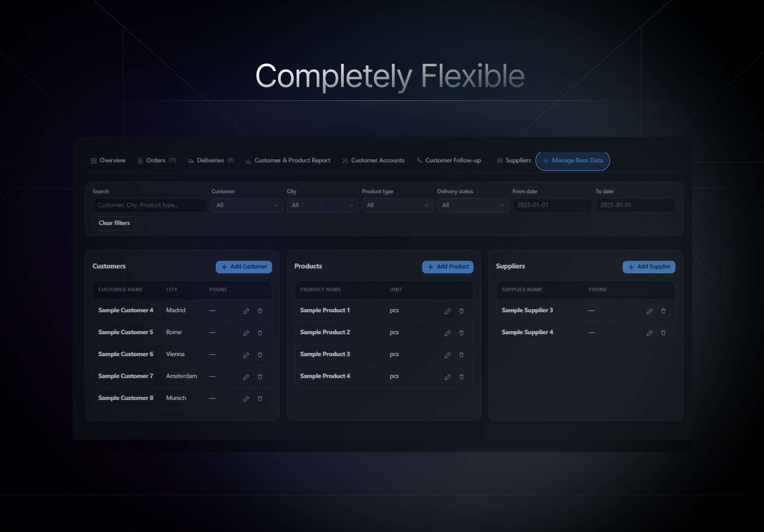Select the Amsterdam city cell
Image resolution: width=764 pixels, height=532 pixels.
click(181, 376)
